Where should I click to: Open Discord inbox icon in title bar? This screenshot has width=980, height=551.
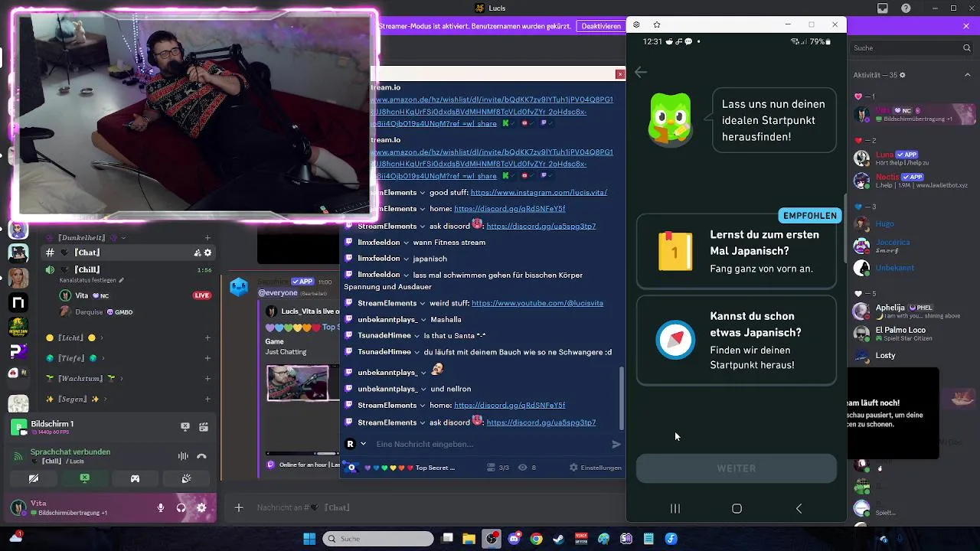882,8
